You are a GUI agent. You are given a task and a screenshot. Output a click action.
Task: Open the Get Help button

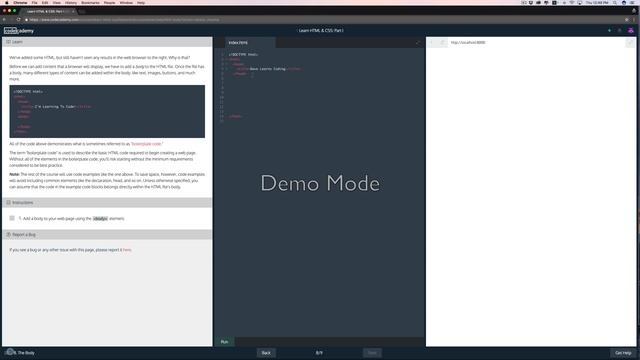tap(623, 353)
